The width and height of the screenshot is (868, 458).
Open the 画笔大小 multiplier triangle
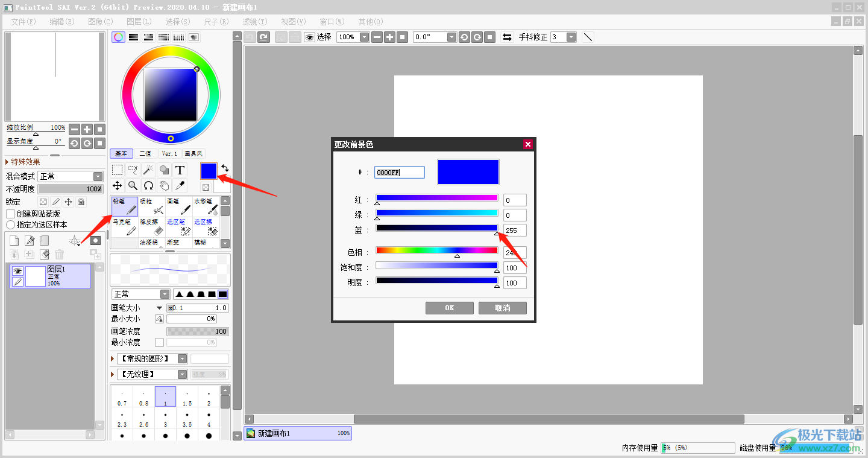click(x=159, y=308)
